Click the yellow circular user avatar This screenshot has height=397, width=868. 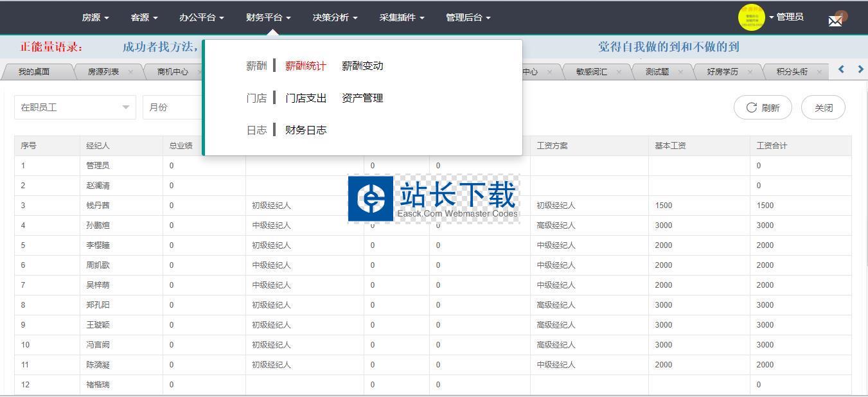point(751,17)
